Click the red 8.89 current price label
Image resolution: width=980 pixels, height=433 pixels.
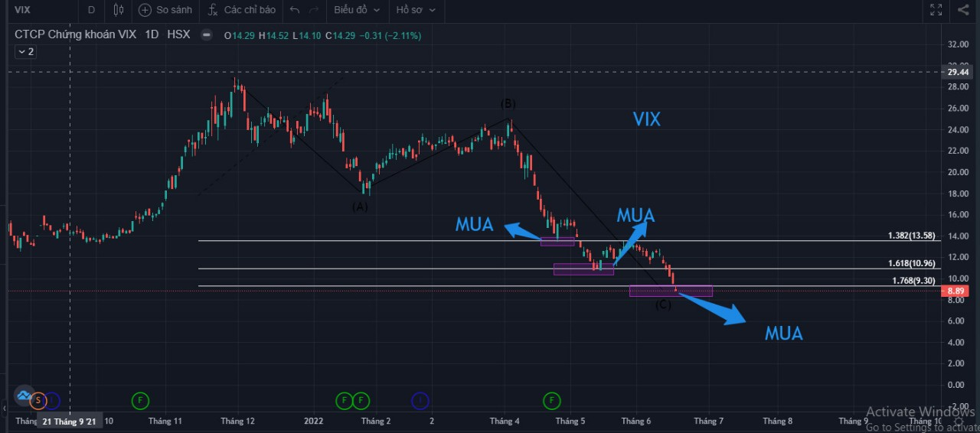click(x=957, y=291)
